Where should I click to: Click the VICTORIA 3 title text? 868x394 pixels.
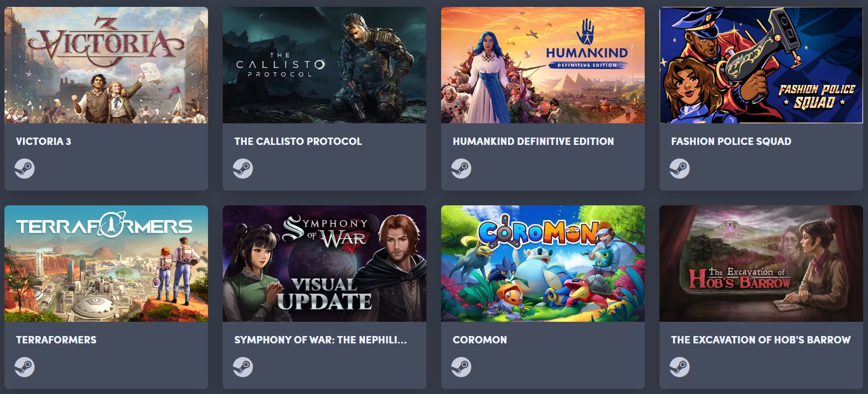[x=44, y=141]
